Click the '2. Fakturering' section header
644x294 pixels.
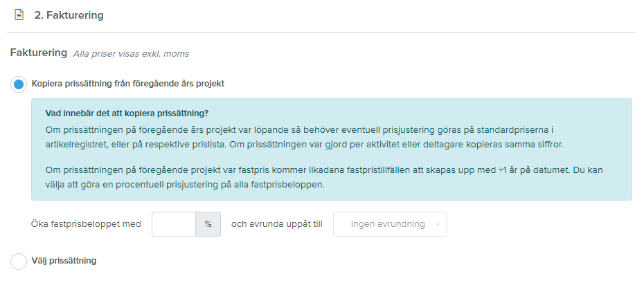pyautogui.click(x=69, y=15)
